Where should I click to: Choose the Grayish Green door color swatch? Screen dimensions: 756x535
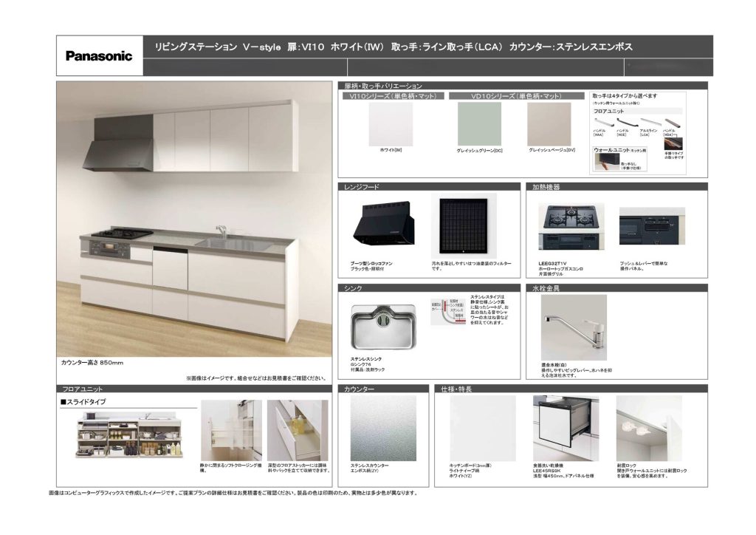(x=479, y=123)
